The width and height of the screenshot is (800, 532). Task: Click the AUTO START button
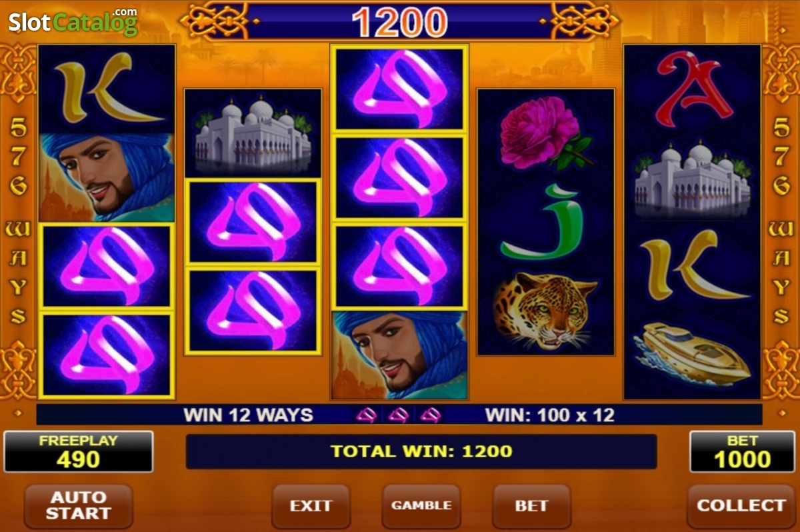pos(79,506)
